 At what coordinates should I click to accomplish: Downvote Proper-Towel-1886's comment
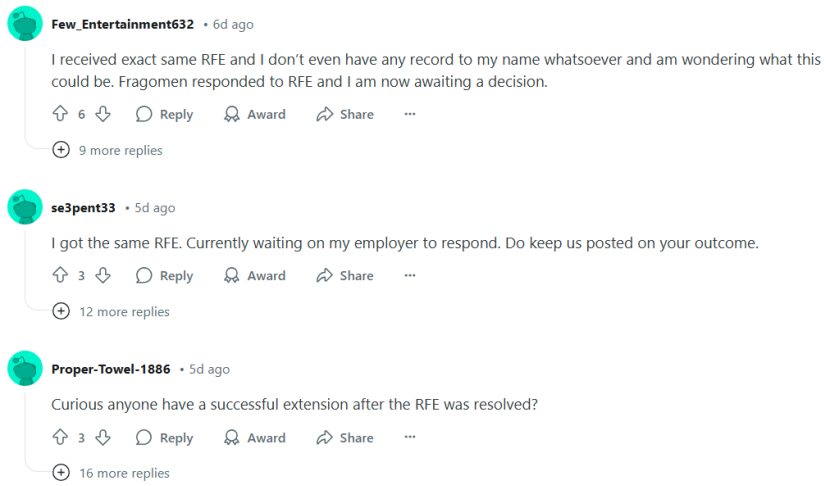(x=103, y=437)
